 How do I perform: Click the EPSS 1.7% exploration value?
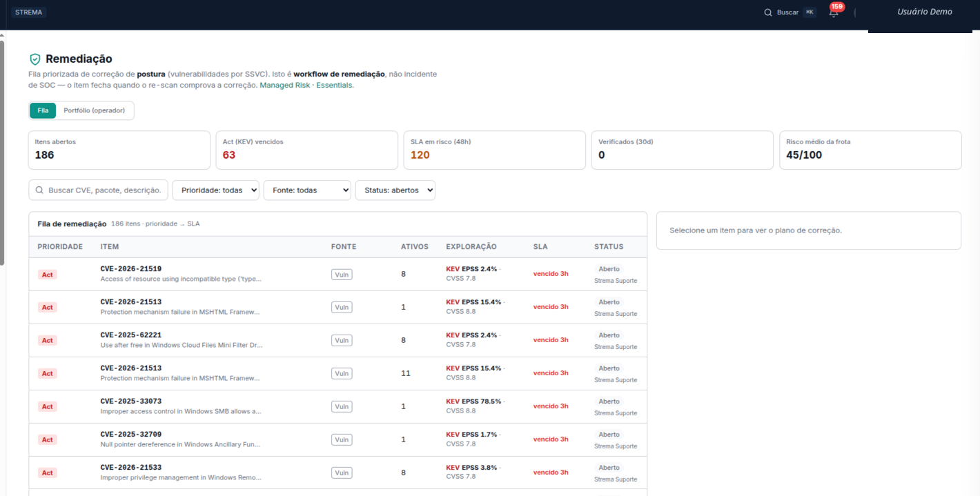(x=480, y=435)
